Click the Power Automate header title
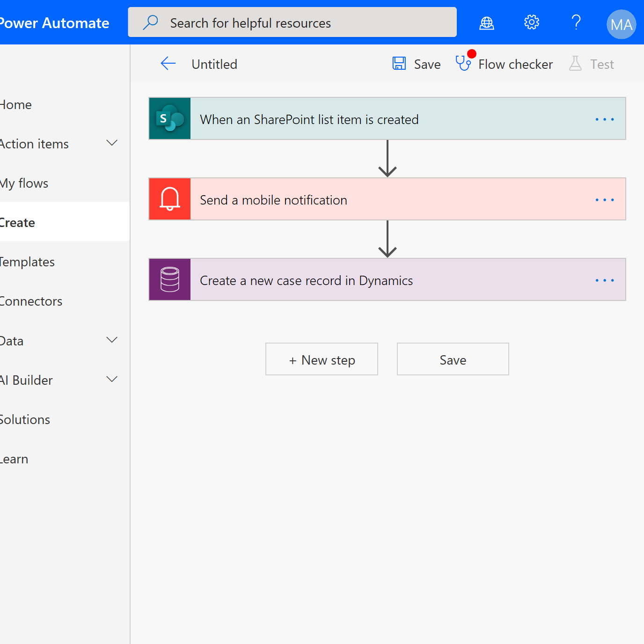 [54, 23]
